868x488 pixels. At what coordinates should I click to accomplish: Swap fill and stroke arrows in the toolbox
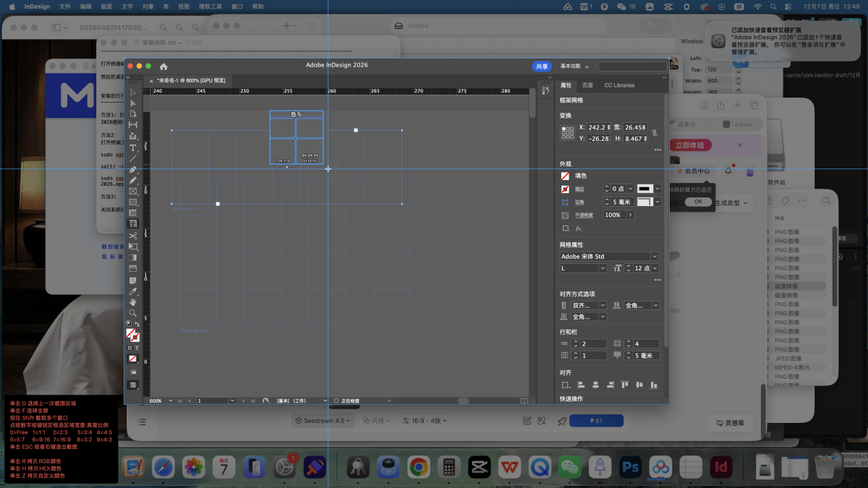coord(137,324)
